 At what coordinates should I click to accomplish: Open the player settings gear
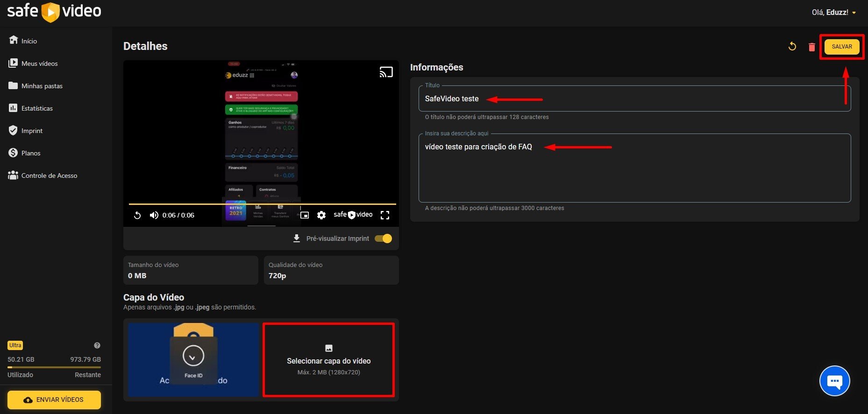(321, 215)
